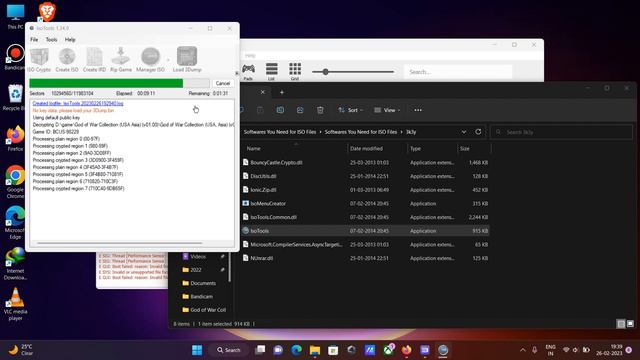Open the VLC media player desktop shortcut
The height and width of the screenshot is (360, 640).
pyautogui.click(x=15, y=304)
